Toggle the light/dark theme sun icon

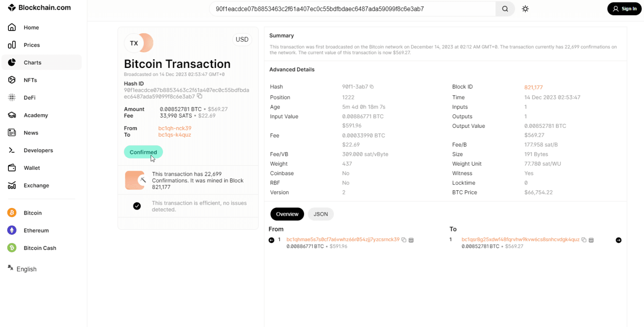pos(525,9)
